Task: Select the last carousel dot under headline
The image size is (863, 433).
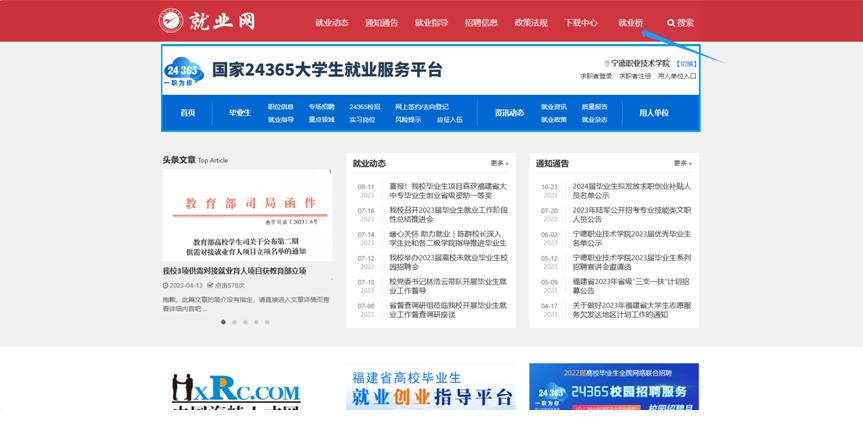Action: 267,322
